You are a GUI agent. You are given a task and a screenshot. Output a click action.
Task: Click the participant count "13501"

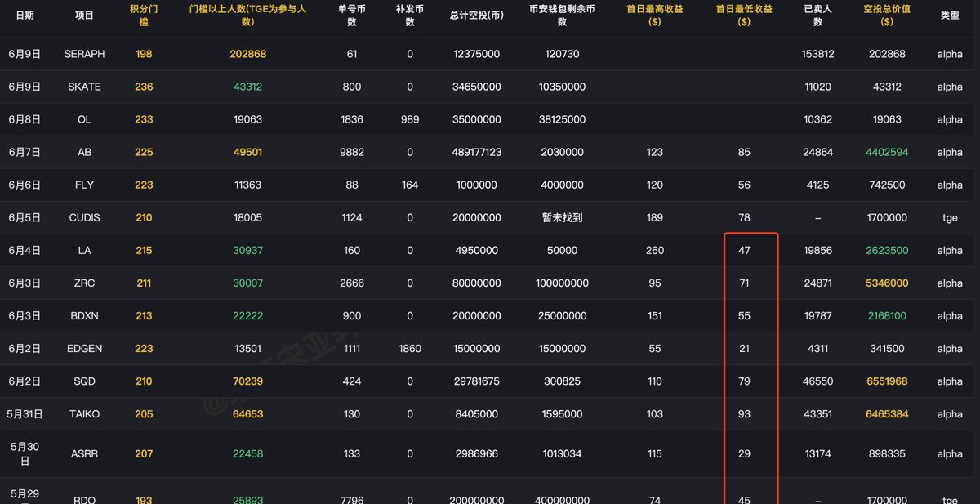tap(247, 348)
